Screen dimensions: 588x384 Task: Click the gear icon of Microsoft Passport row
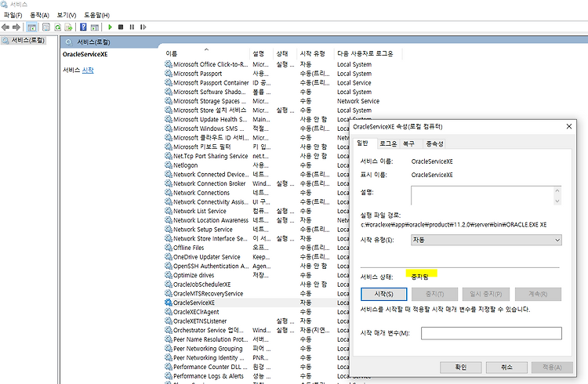click(168, 74)
